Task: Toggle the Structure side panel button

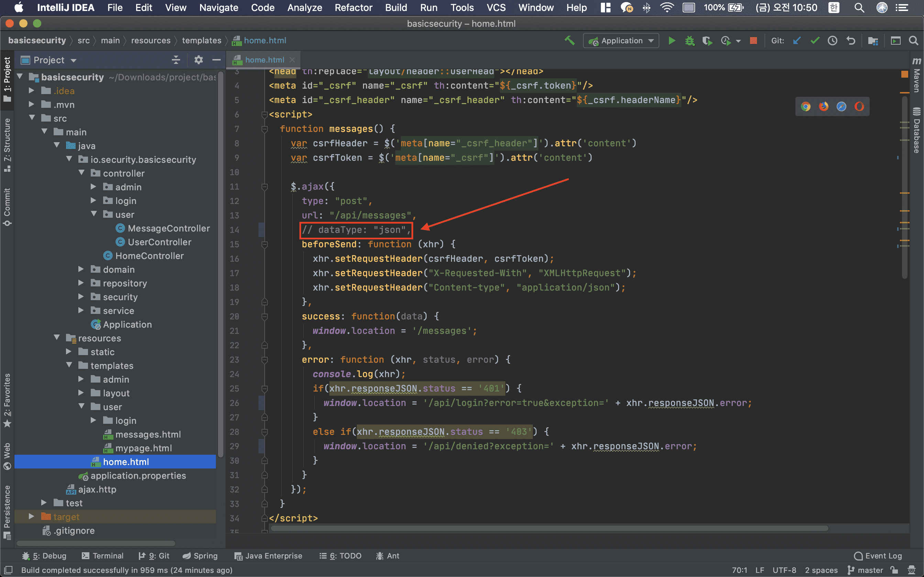Action: pos(7,145)
